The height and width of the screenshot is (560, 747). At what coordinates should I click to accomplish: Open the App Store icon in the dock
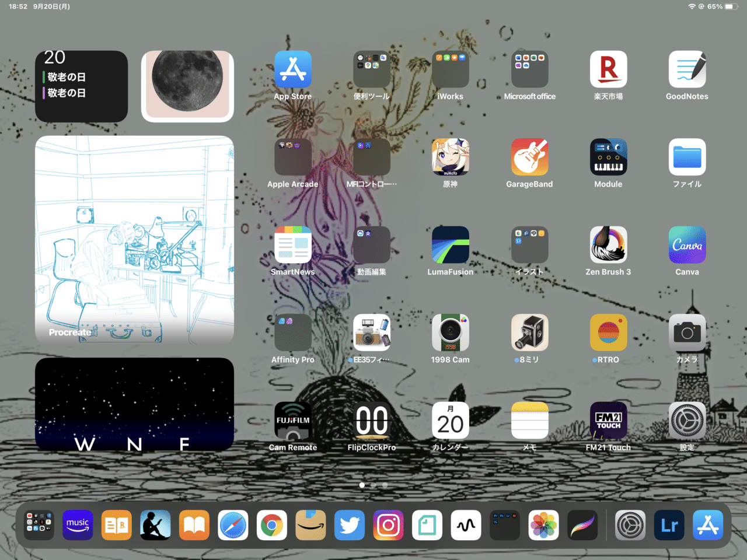(x=708, y=525)
